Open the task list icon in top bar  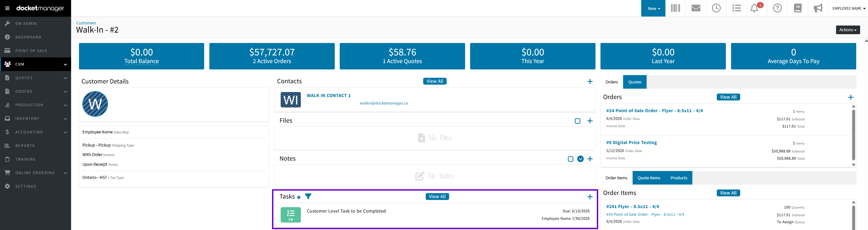[736, 8]
